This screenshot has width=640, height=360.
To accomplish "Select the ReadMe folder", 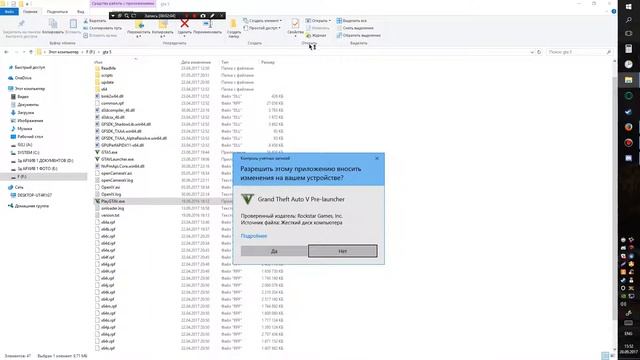I will pyautogui.click(x=108, y=68).
